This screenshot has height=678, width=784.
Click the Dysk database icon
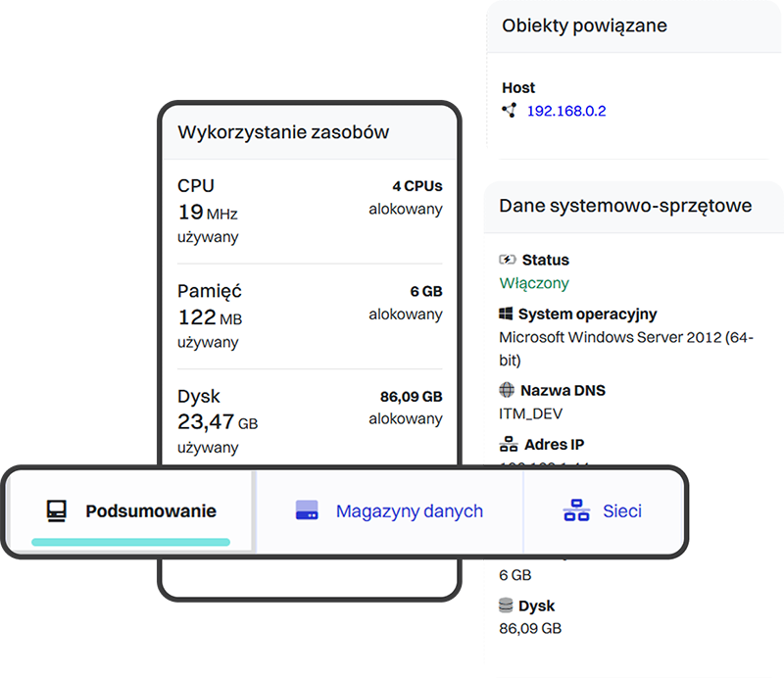(507, 605)
